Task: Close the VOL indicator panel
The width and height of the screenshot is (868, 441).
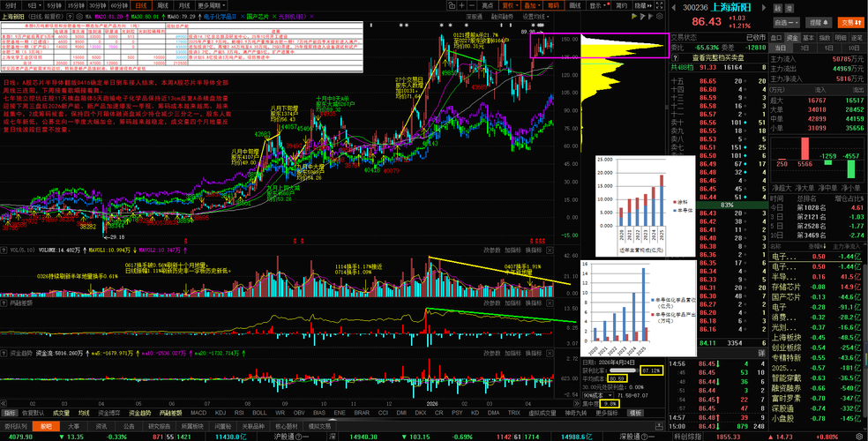Action: tap(550, 250)
